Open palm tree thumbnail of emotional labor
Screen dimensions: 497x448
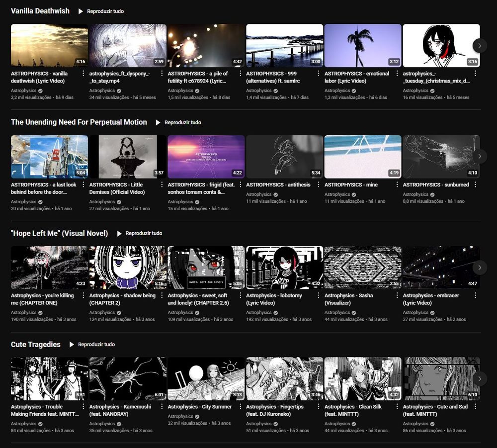363,46
